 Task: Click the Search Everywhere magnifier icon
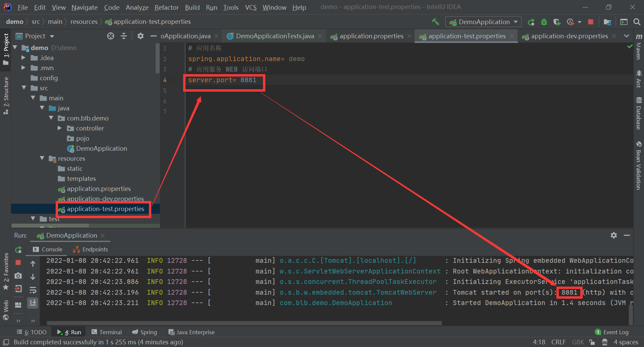pyautogui.click(x=637, y=22)
